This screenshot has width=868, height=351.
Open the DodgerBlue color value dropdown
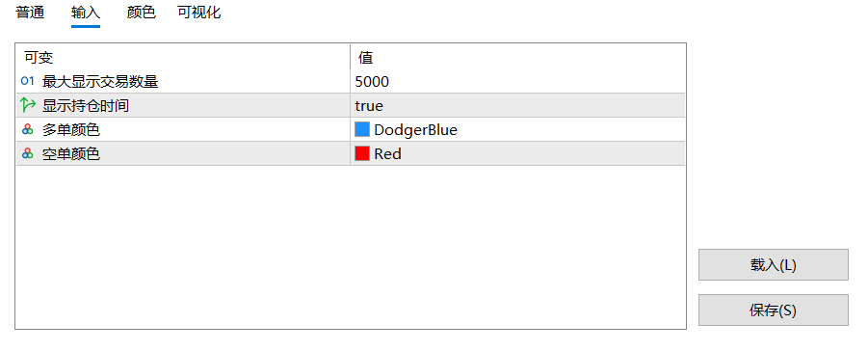[517, 130]
